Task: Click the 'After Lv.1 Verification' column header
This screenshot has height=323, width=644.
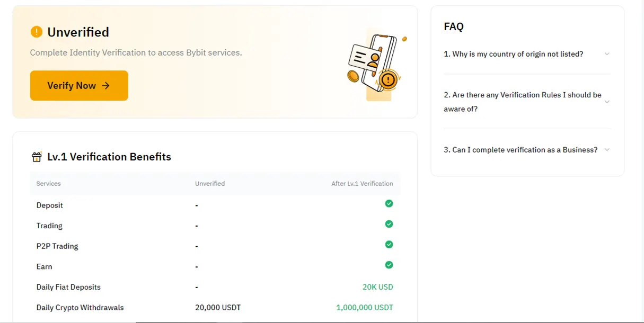Action: pos(362,184)
